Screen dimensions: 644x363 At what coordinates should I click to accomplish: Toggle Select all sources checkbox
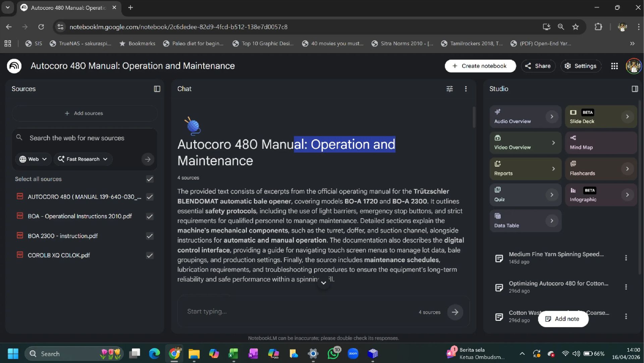pyautogui.click(x=150, y=179)
